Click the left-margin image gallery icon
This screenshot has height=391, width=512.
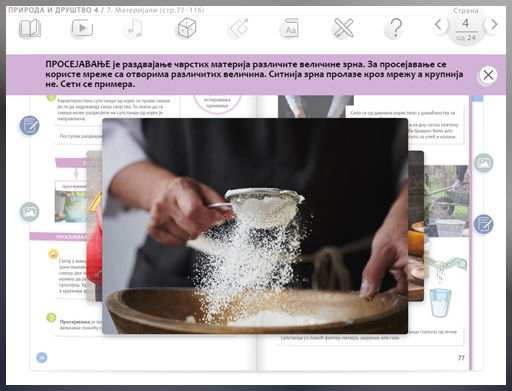point(29,212)
